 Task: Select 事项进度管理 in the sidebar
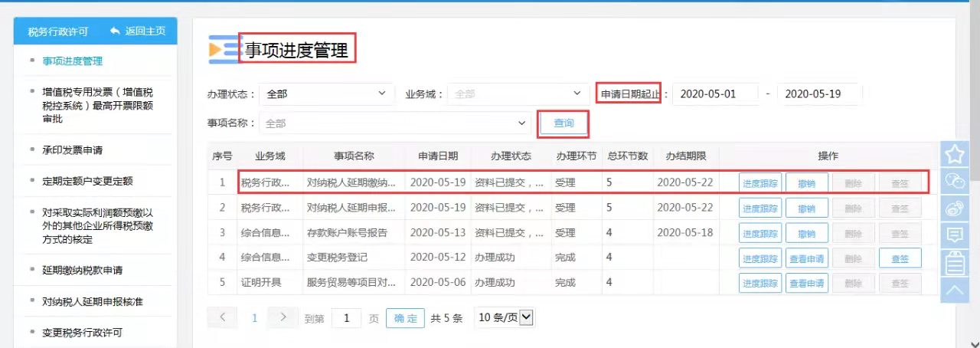[x=72, y=61]
